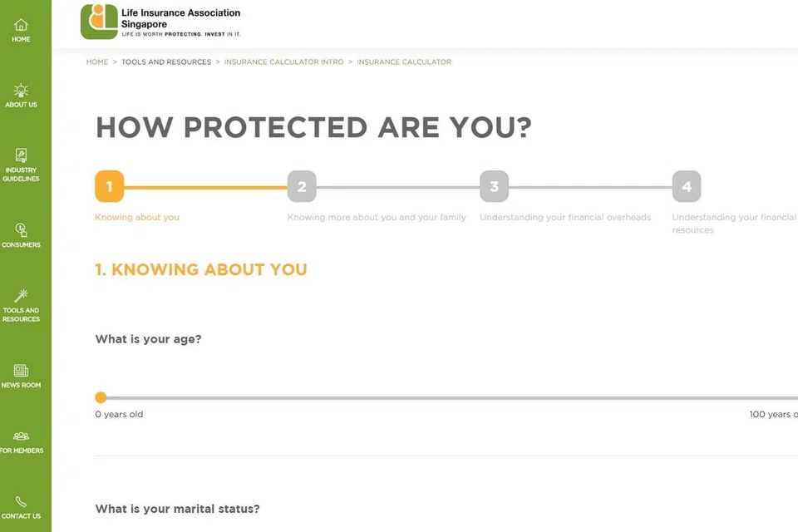Click the middle of the age slider track
The width and height of the screenshot is (798, 532).
449,398
